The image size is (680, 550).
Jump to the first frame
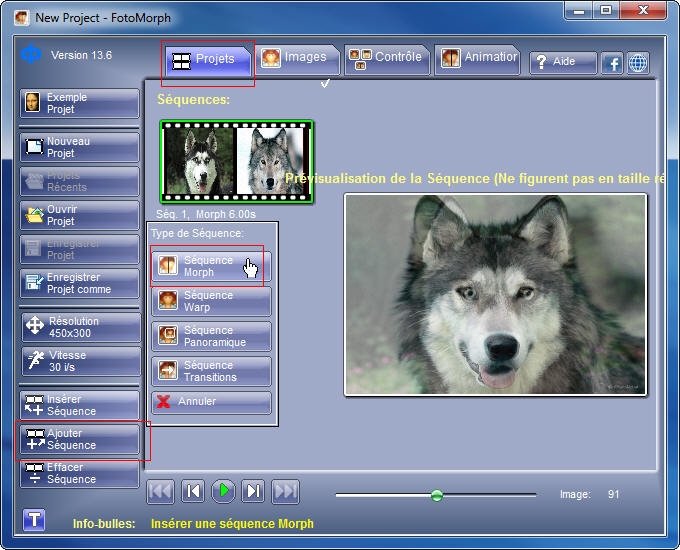click(160, 491)
